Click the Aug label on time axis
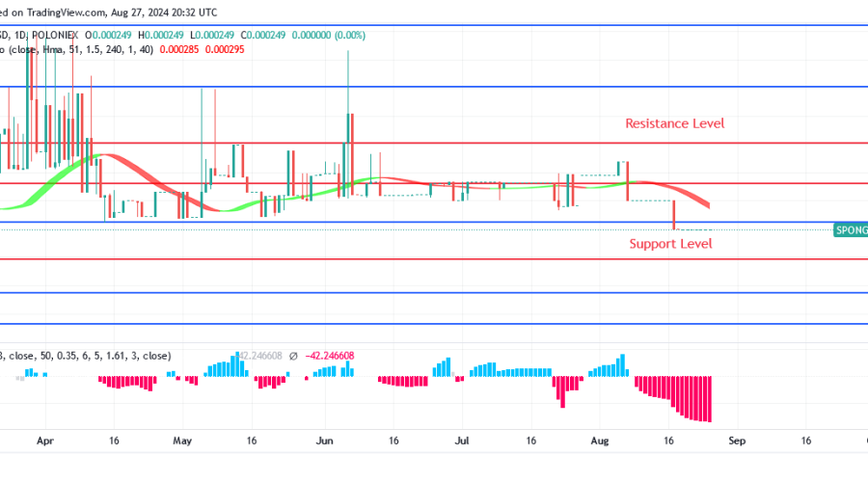Image resolution: width=868 pixels, height=482 pixels. click(x=598, y=440)
